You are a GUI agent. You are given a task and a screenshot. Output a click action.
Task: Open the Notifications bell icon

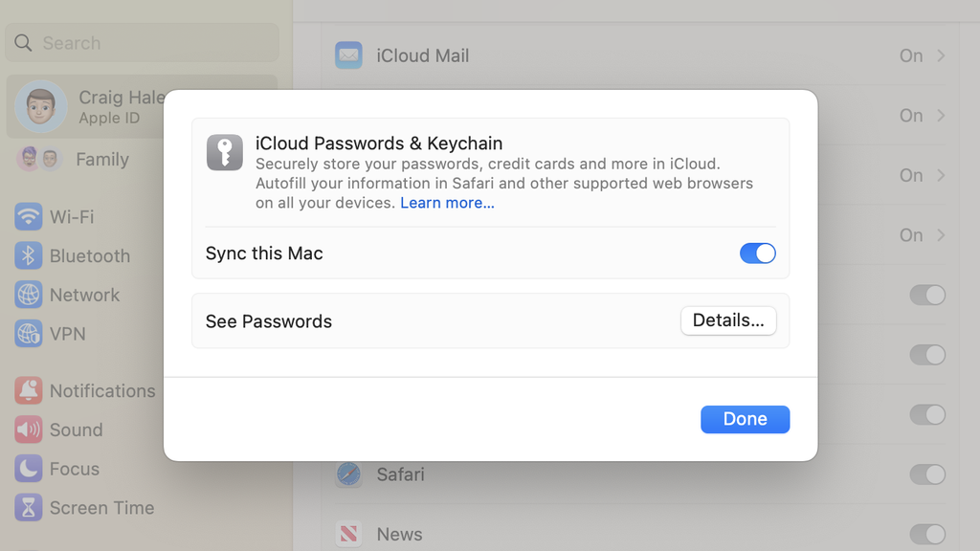tap(29, 391)
